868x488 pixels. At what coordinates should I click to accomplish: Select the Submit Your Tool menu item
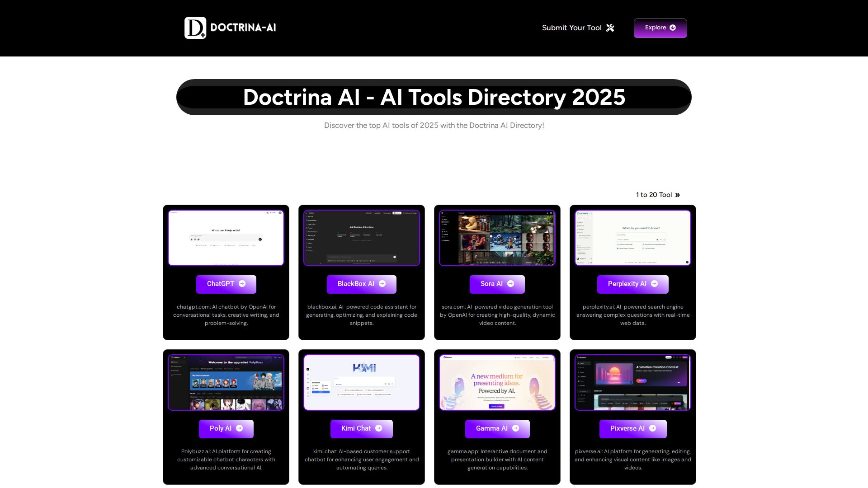click(571, 28)
